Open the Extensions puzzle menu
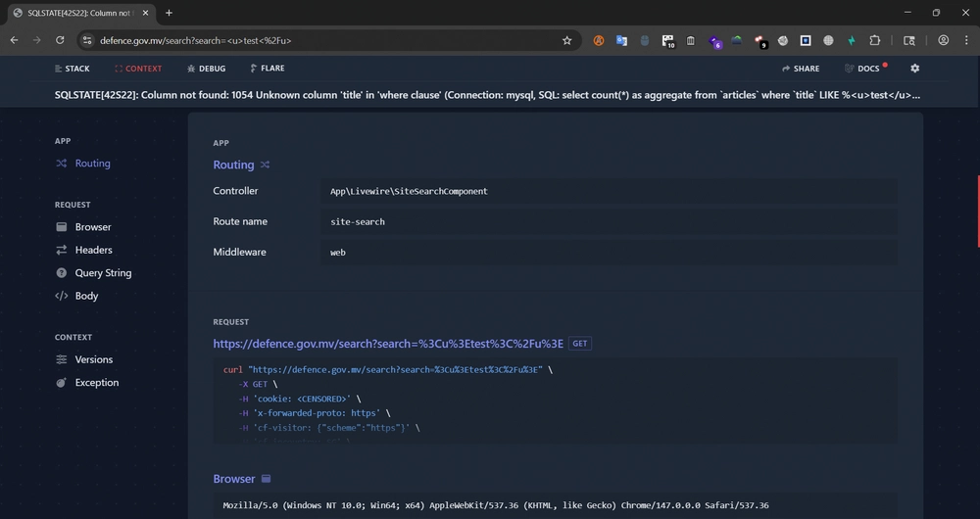 tap(875, 40)
